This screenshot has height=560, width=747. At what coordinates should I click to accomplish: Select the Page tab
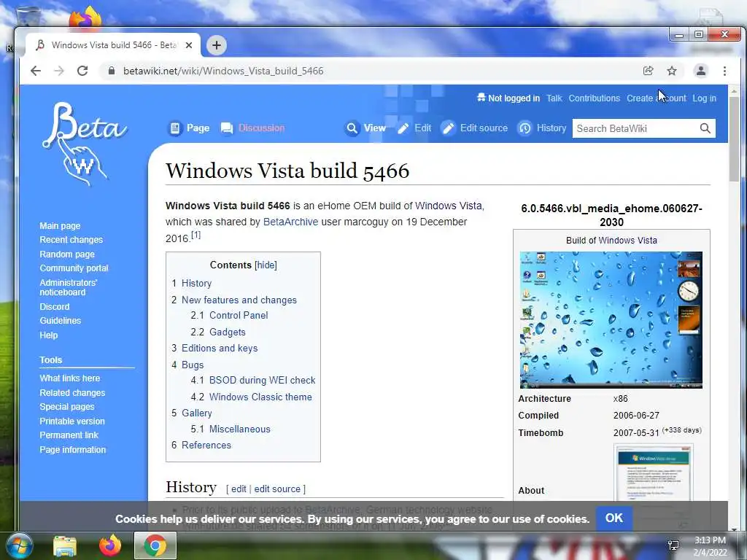tap(189, 128)
